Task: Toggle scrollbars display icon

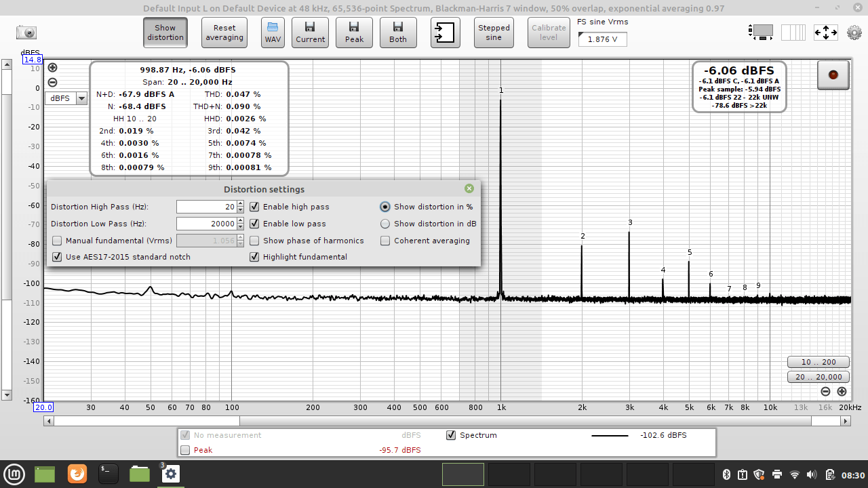Action: (x=761, y=32)
